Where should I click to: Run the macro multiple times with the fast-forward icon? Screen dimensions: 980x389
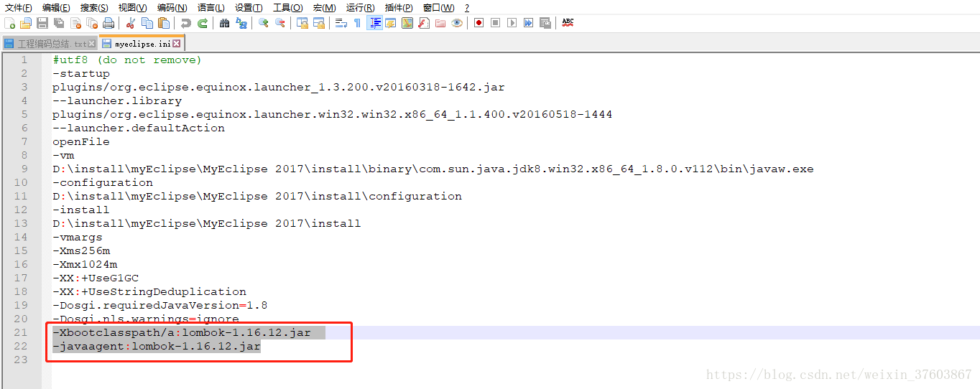click(528, 23)
